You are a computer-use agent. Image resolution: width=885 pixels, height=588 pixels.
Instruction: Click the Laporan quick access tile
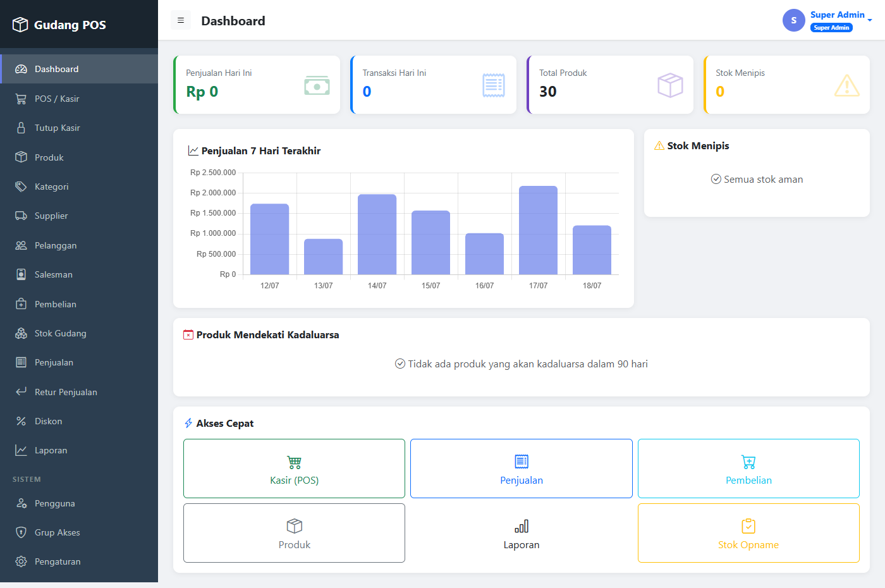522,533
